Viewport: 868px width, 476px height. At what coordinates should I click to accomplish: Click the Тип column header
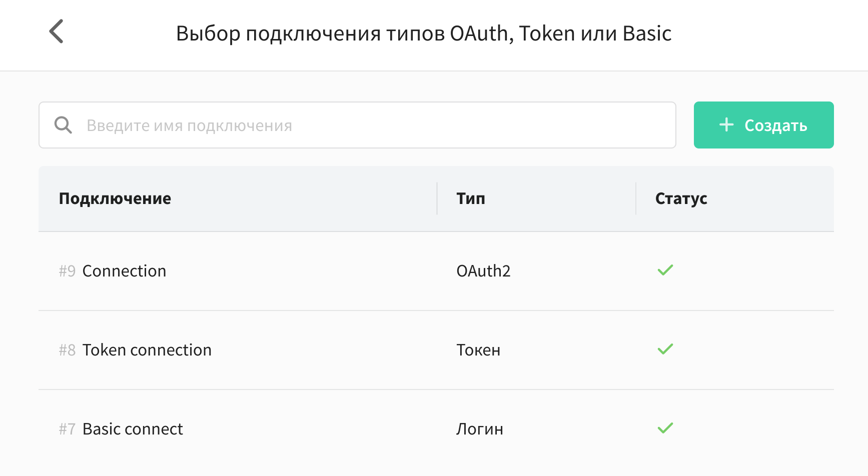coord(471,198)
